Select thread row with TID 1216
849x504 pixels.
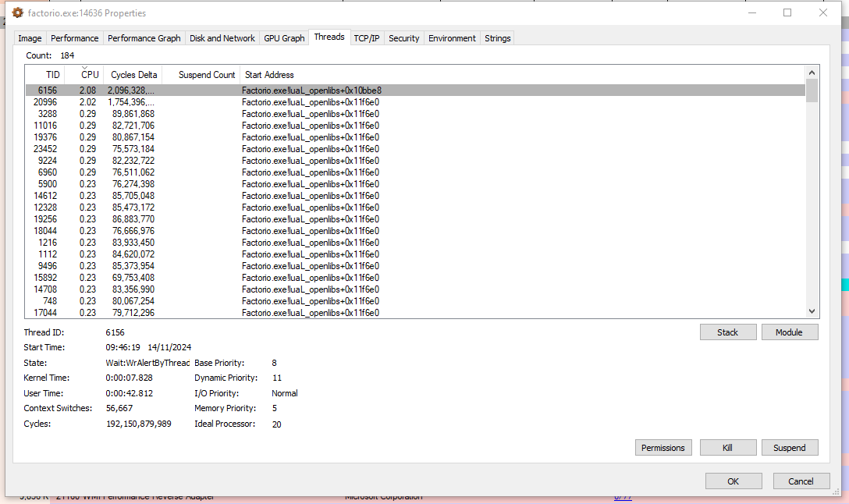point(415,243)
